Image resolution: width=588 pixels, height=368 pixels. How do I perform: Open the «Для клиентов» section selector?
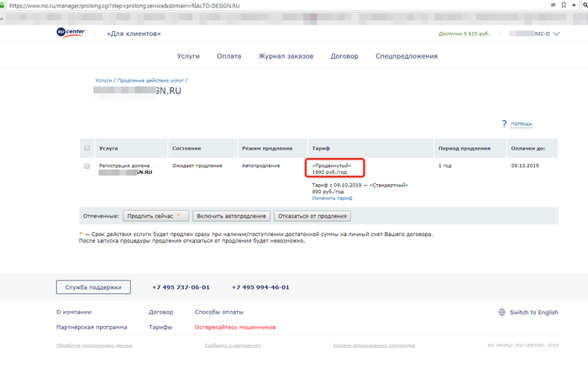pos(134,34)
